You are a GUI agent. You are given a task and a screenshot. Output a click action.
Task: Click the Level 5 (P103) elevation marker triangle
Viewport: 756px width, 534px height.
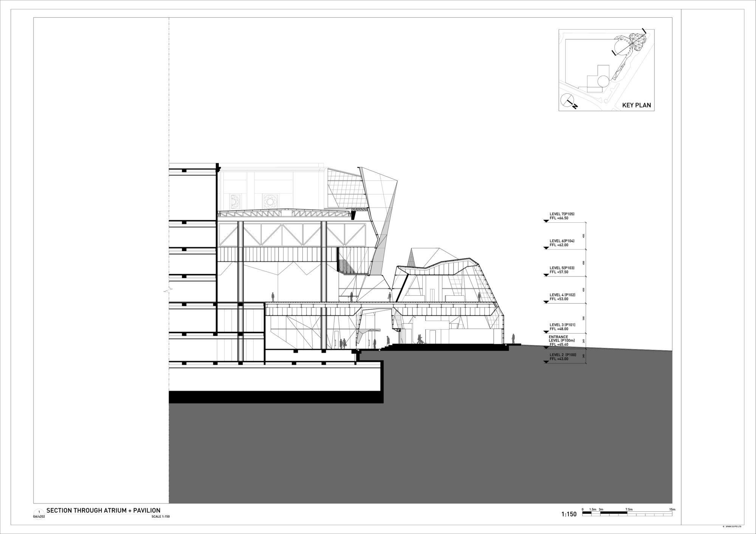pyautogui.click(x=546, y=275)
